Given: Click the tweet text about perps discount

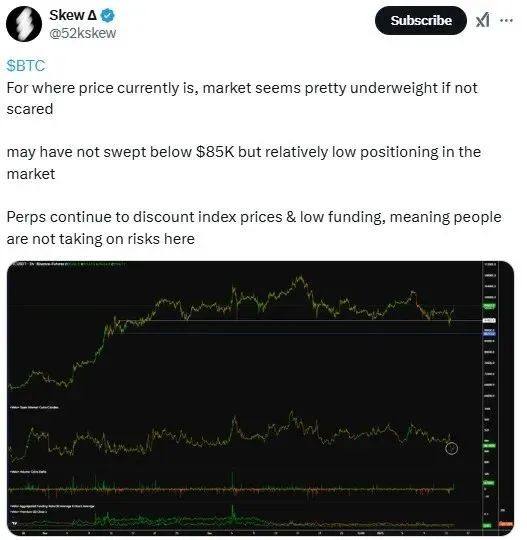Looking at the screenshot, I should (x=254, y=228).
